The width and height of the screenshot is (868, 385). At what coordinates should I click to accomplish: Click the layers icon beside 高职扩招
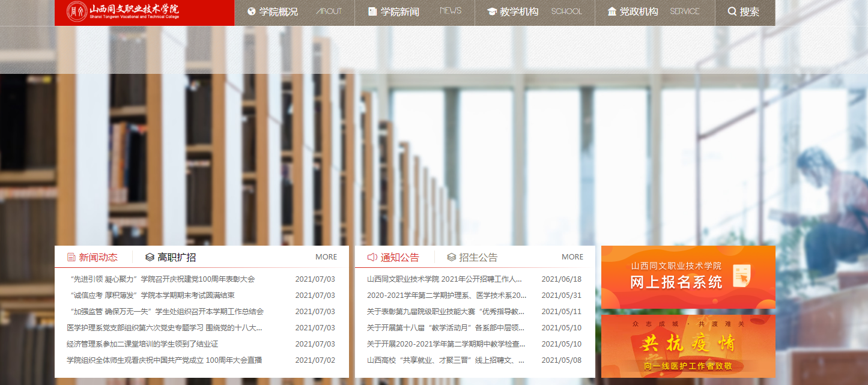(150, 257)
